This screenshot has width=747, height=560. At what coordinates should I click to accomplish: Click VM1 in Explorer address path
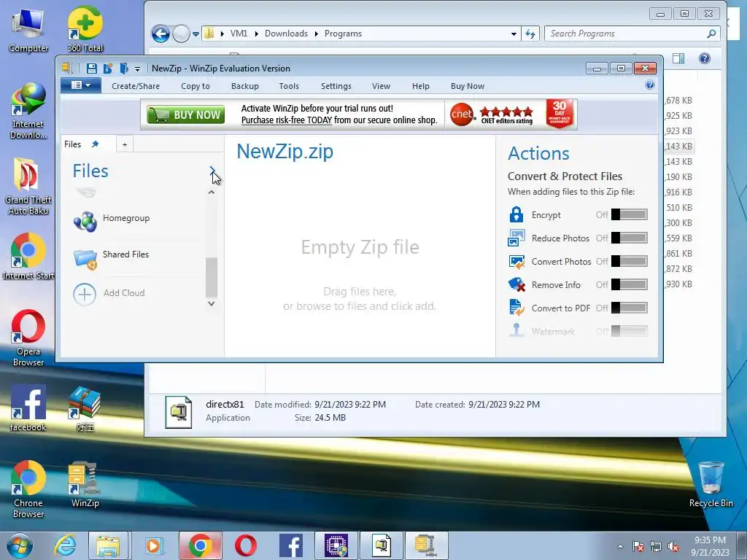(239, 34)
